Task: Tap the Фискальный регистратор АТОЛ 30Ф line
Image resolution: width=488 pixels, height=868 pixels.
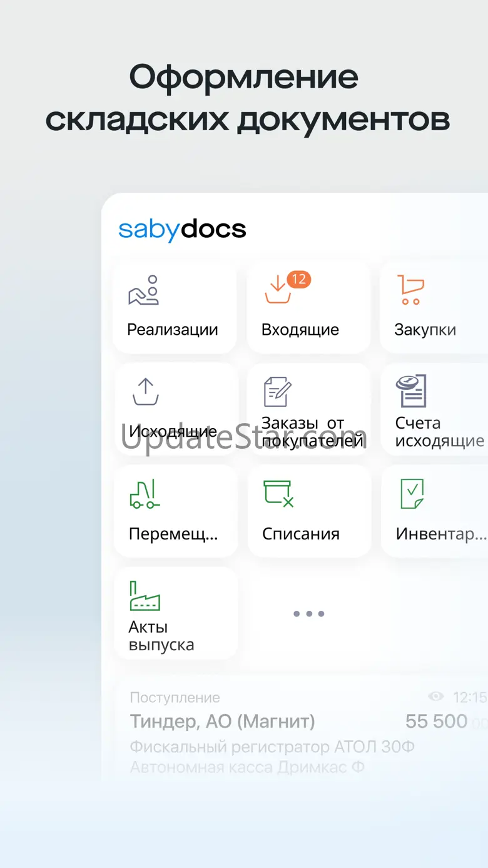Action: (272, 747)
